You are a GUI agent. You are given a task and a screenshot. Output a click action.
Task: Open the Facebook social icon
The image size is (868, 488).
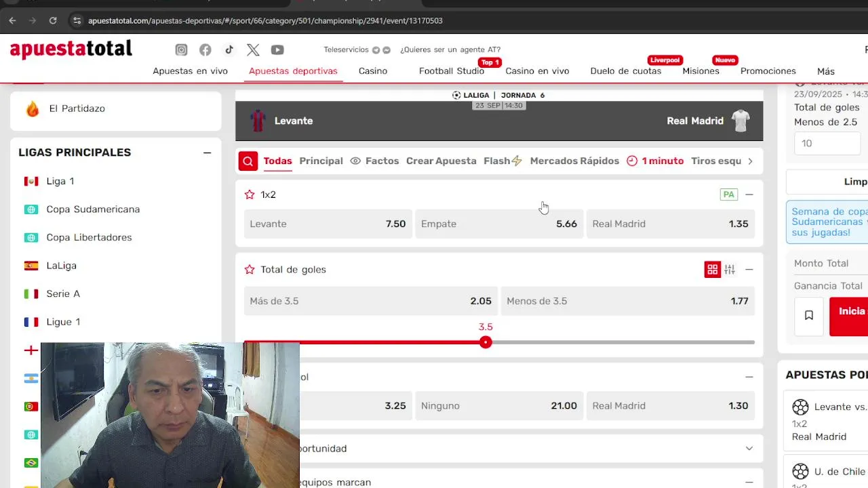click(205, 49)
